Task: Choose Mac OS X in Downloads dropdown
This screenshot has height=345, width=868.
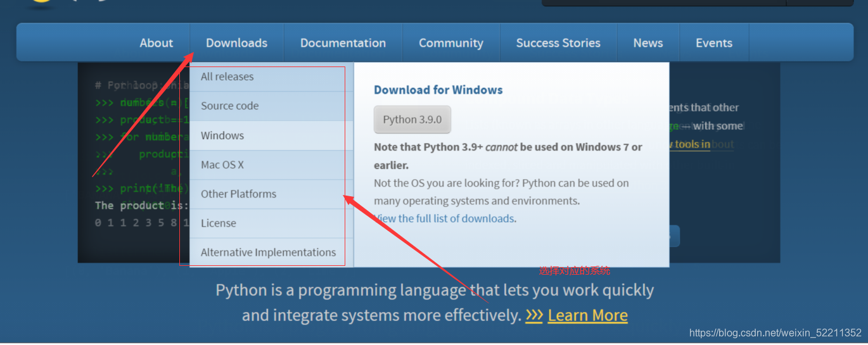Action: 272,165
